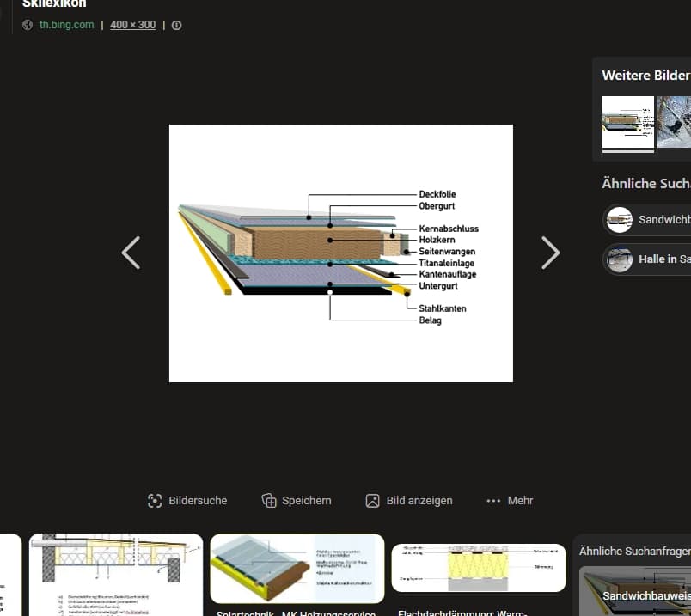Start Bildersuche visual search
Viewport: 691px width, 616px height.
click(x=187, y=501)
